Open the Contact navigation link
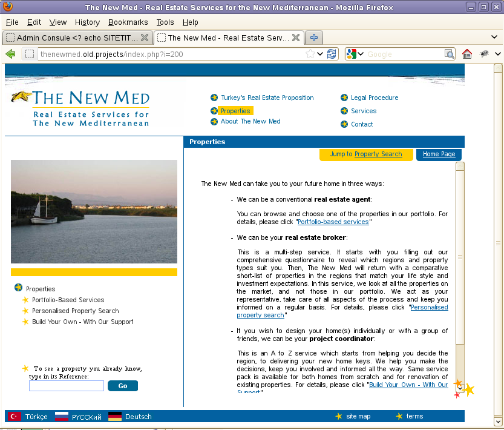This screenshot has width=504, height=430. coord(362,124)
